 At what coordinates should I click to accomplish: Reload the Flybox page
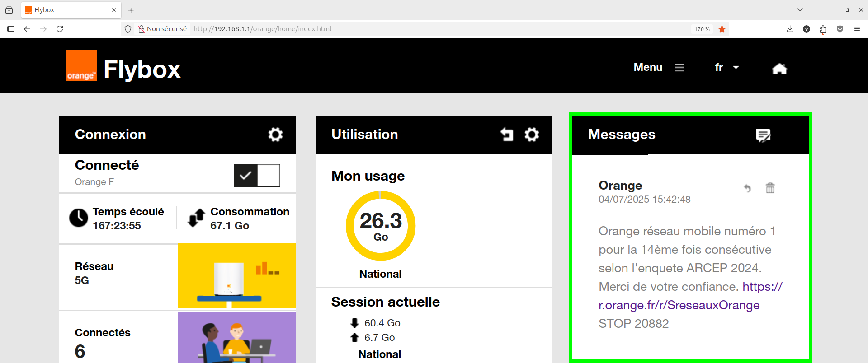click(x=60, y=29)
